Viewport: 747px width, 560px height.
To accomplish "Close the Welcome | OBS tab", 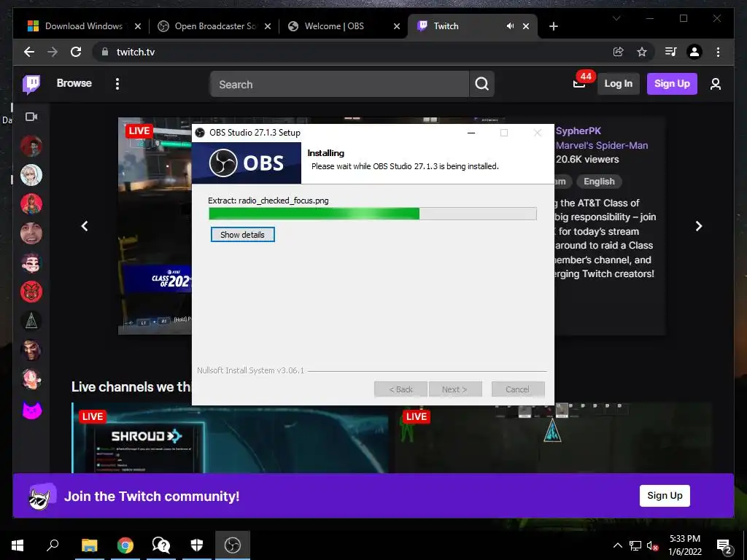I will coord(396,26).
